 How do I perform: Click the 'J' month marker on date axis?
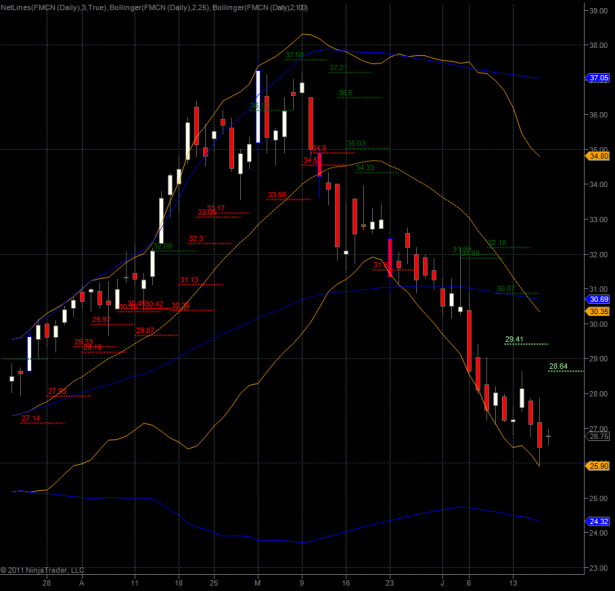[x=441, y=580]
